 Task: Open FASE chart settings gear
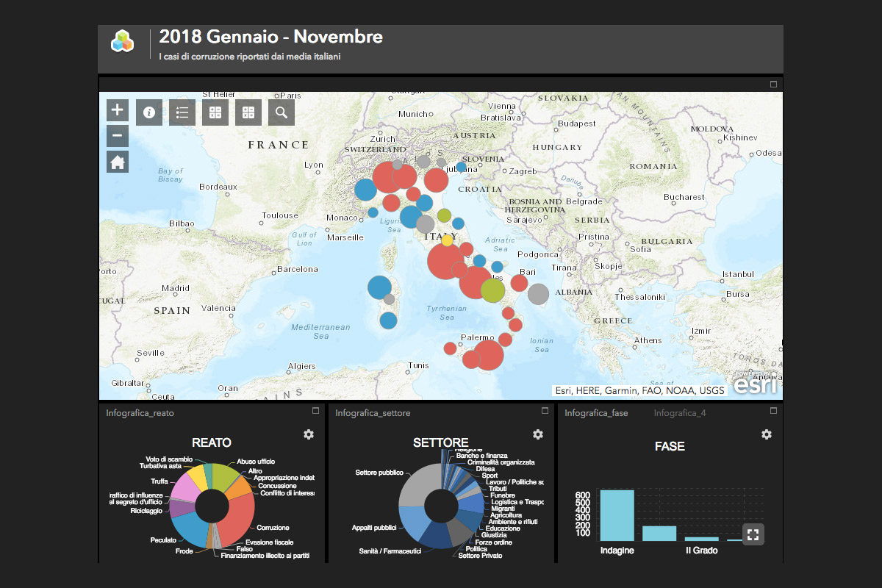[x=767, y=434]
